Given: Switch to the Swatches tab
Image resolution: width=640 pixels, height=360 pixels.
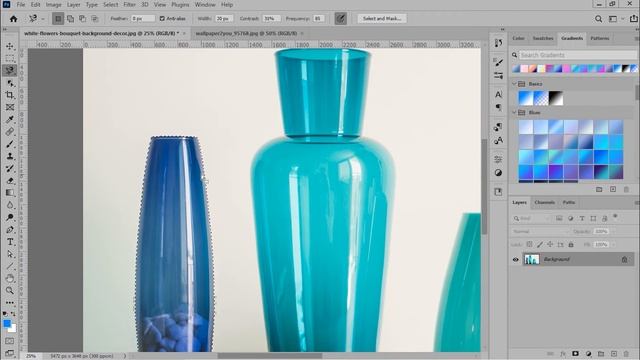Looking at the screenshot, I should pos(543,38).
